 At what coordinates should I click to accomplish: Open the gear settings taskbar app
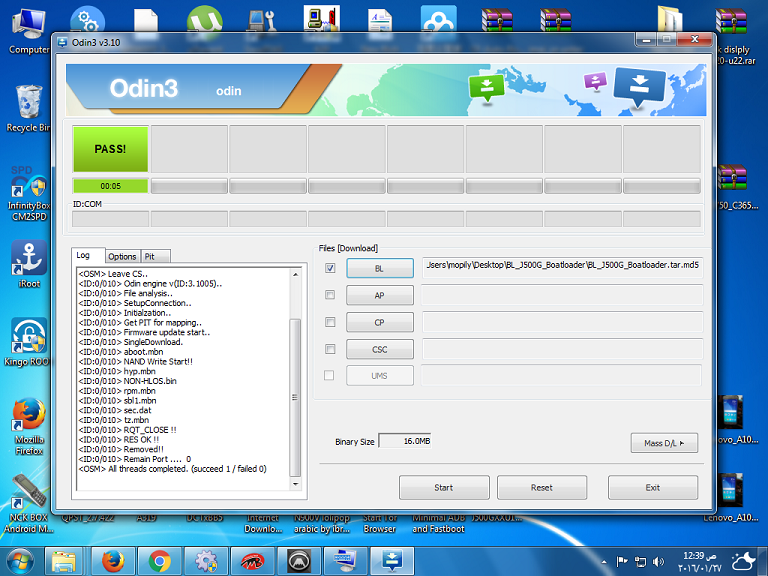206,561
